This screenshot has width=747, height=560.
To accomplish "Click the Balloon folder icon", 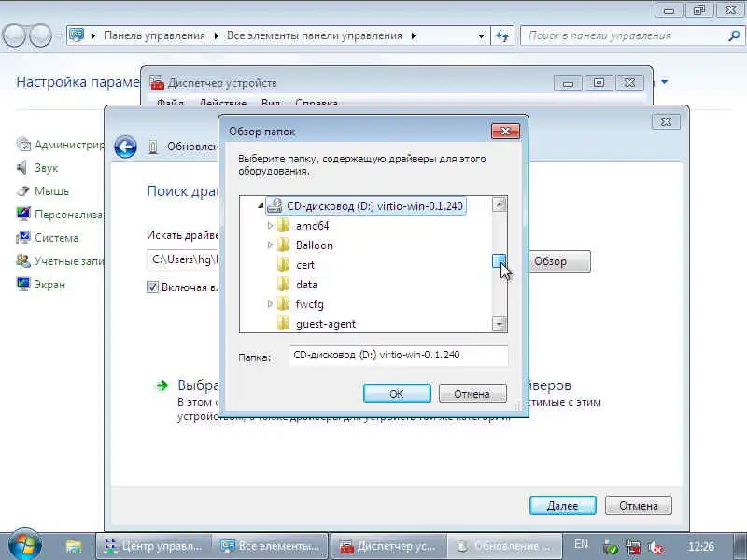I will click(x=284, y=245).
